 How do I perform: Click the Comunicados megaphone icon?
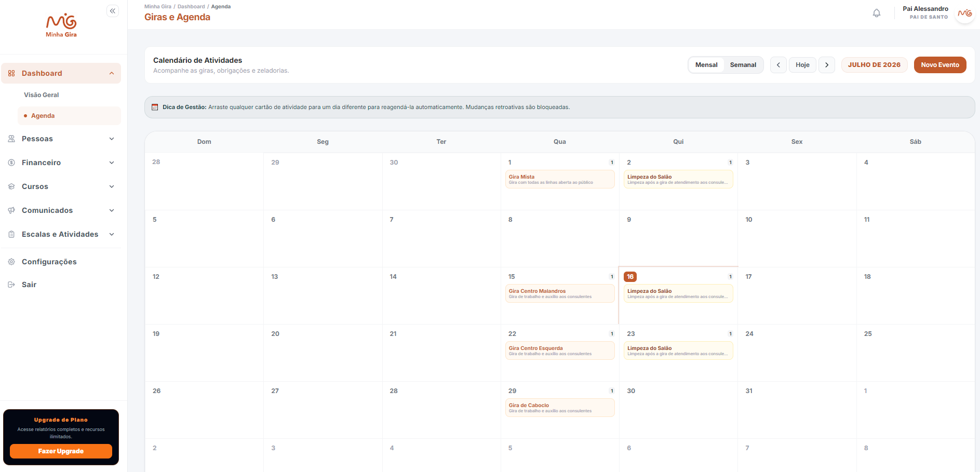[x=11, y=210]
